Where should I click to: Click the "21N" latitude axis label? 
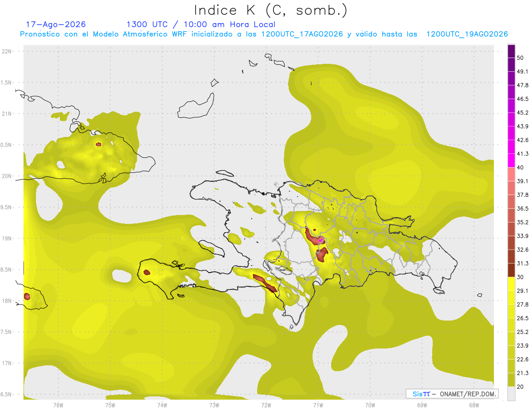tap(7, 114)
